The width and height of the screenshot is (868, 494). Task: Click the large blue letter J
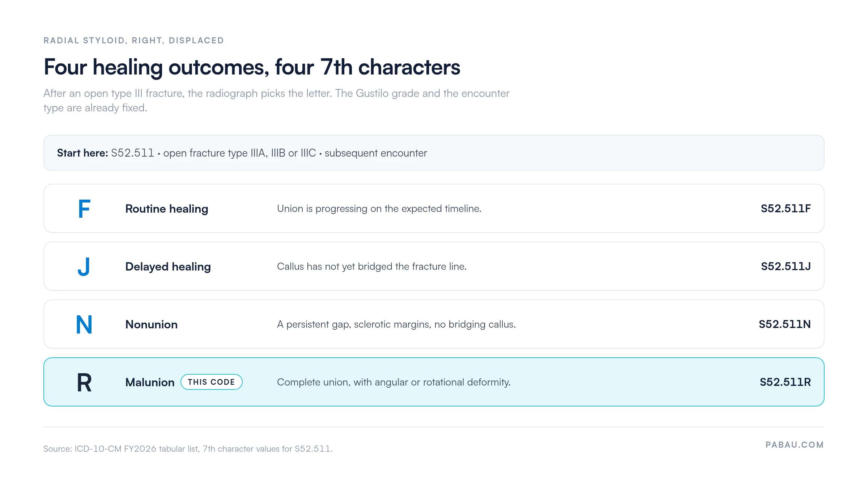click(84, 267)
